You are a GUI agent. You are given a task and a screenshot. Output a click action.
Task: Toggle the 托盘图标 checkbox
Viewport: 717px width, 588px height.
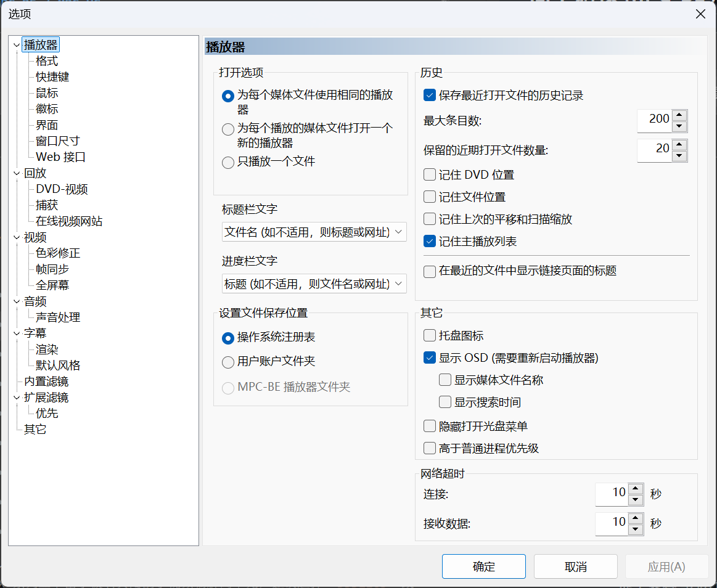coord(429,335)
